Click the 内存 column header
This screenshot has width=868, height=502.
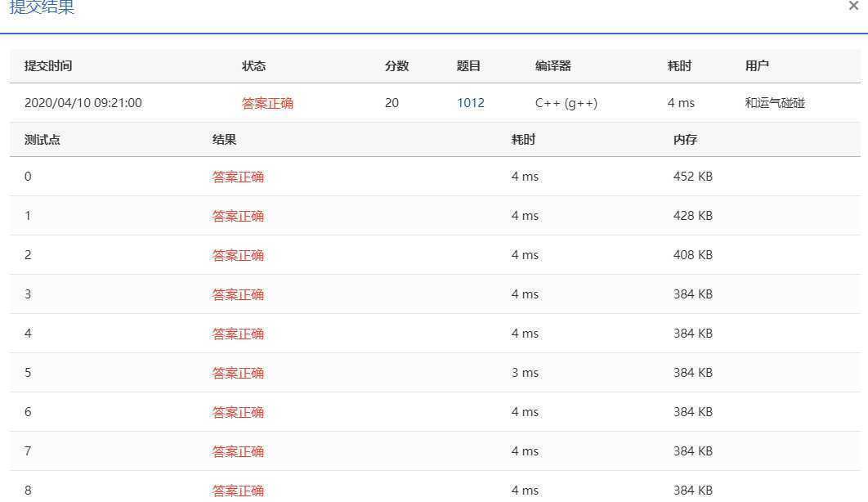[685, 140]
